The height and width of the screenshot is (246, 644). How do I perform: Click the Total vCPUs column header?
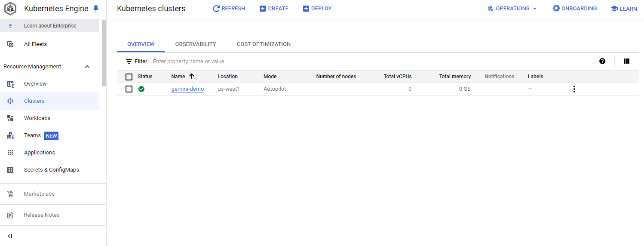[x=398, y=77]
